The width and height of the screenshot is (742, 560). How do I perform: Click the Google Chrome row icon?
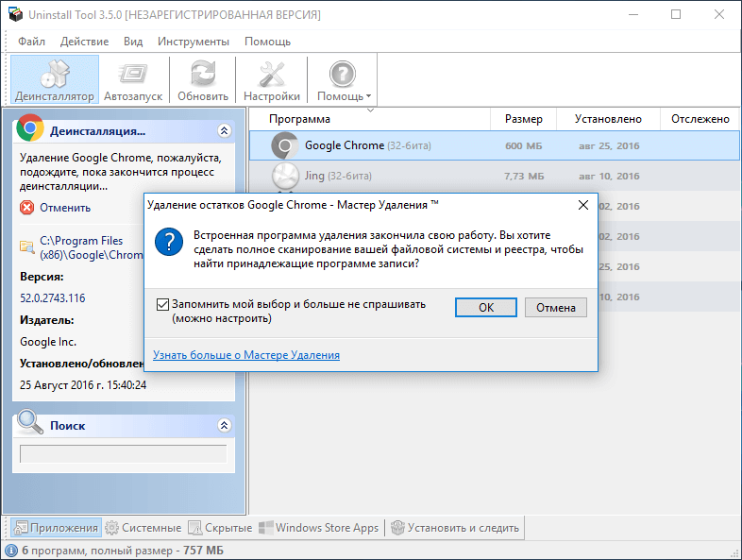tap(284, 145)
